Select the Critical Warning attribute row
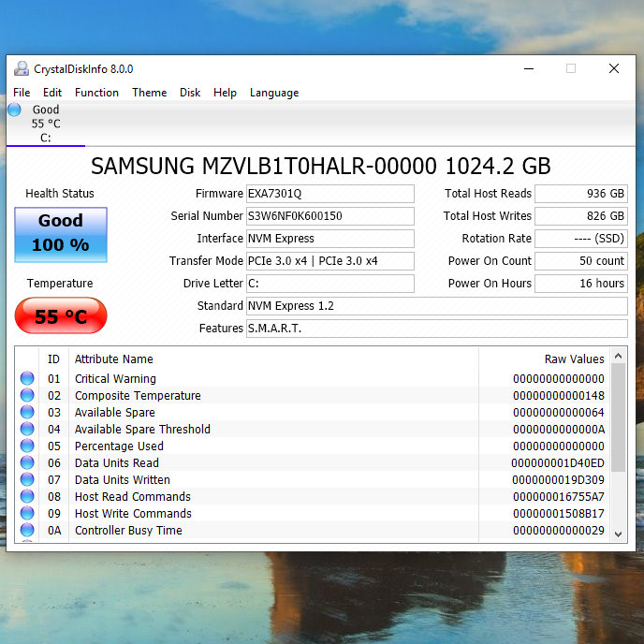 (x=312, y=378)
